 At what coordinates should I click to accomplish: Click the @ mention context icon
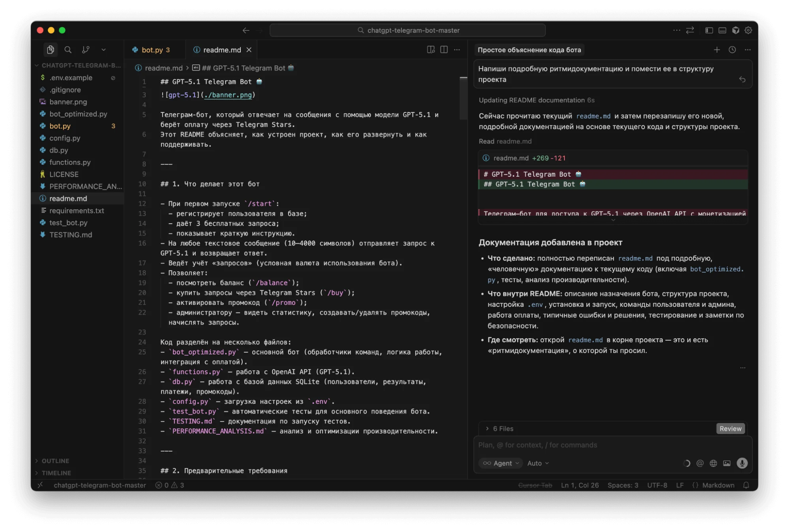pos(700,463)
